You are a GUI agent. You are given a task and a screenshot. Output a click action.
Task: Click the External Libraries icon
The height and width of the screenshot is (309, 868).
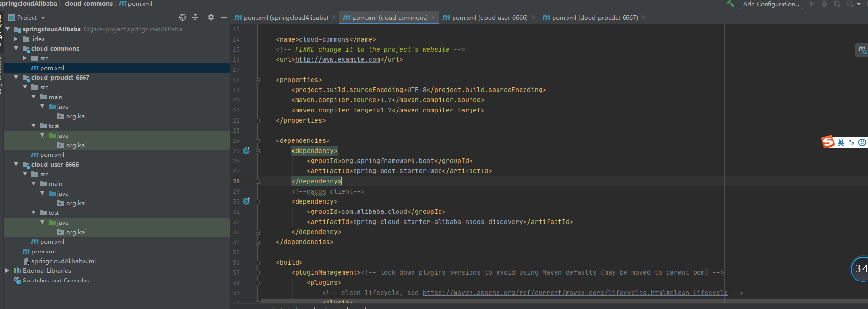coord(17,270)
